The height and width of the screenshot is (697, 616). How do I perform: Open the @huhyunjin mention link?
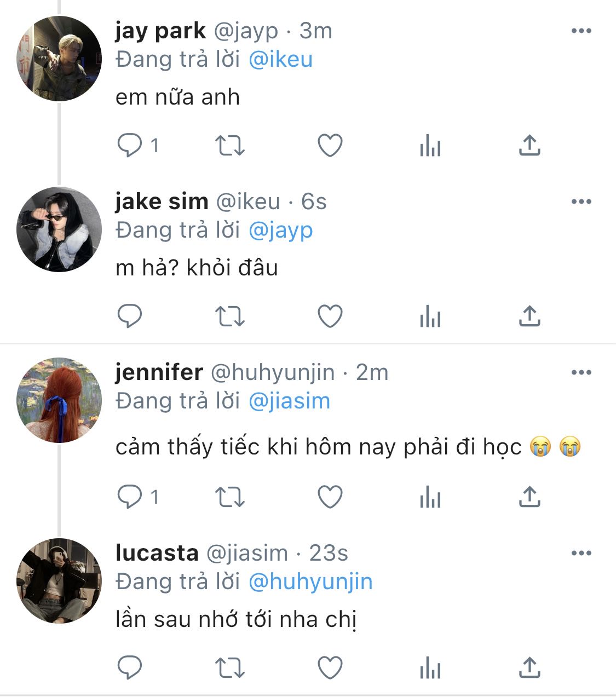tap(310, 581)
